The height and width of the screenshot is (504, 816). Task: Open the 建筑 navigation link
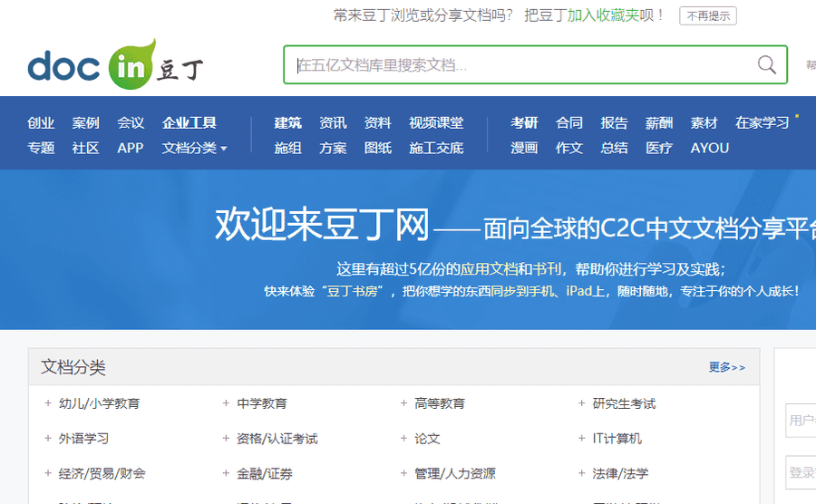pos(288,122)
